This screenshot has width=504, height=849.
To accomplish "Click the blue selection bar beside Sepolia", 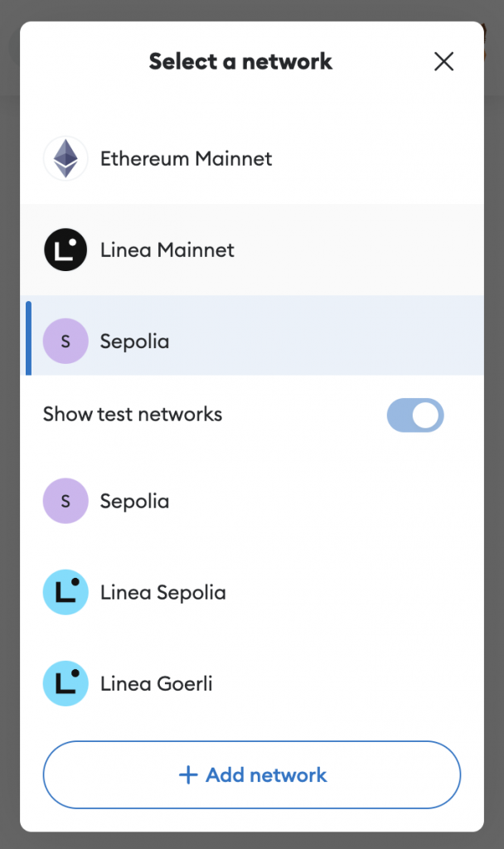I will click(x=29, y=338).
